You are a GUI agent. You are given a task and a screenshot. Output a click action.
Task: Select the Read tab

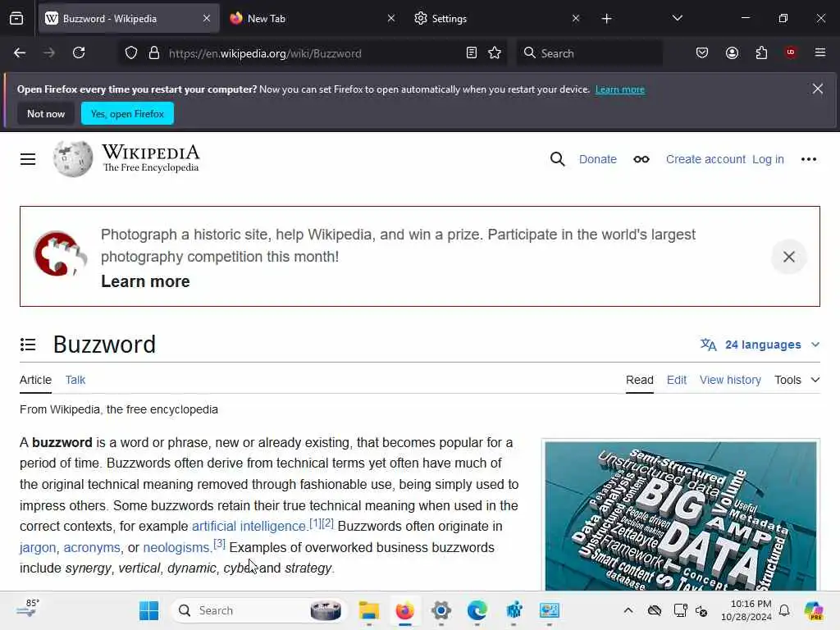tap(640, 380)
